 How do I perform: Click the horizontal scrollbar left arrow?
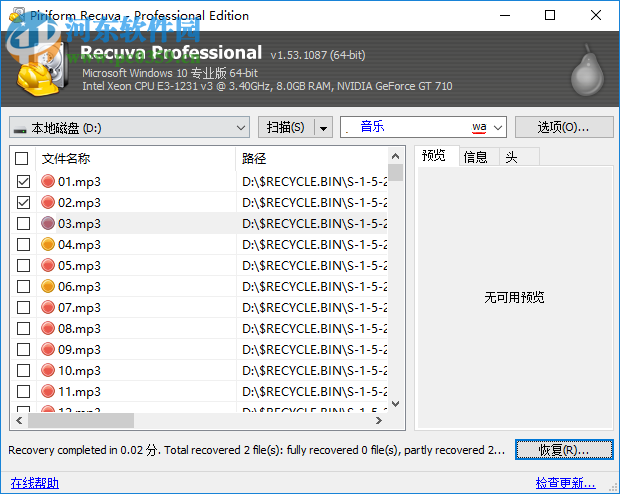[x=19, y=420]
